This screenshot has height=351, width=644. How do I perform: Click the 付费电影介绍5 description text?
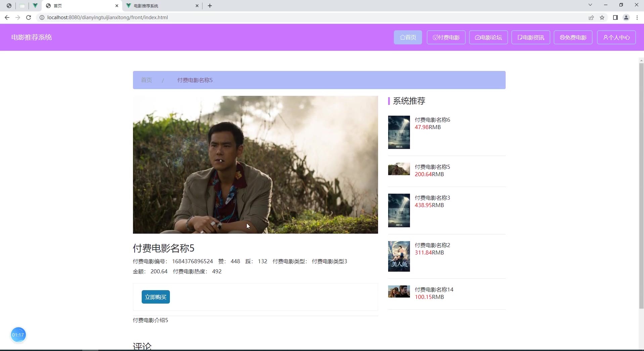(x=150, y=320)
